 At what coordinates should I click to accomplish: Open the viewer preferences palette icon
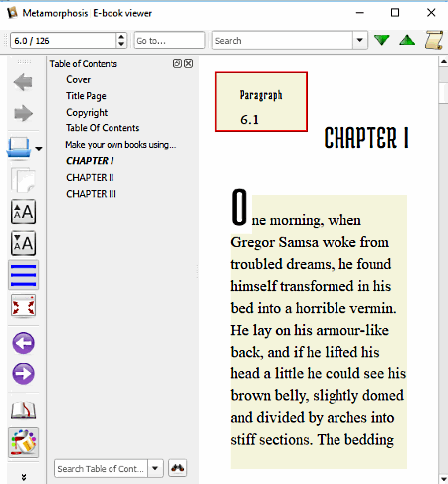pos(23,442)
